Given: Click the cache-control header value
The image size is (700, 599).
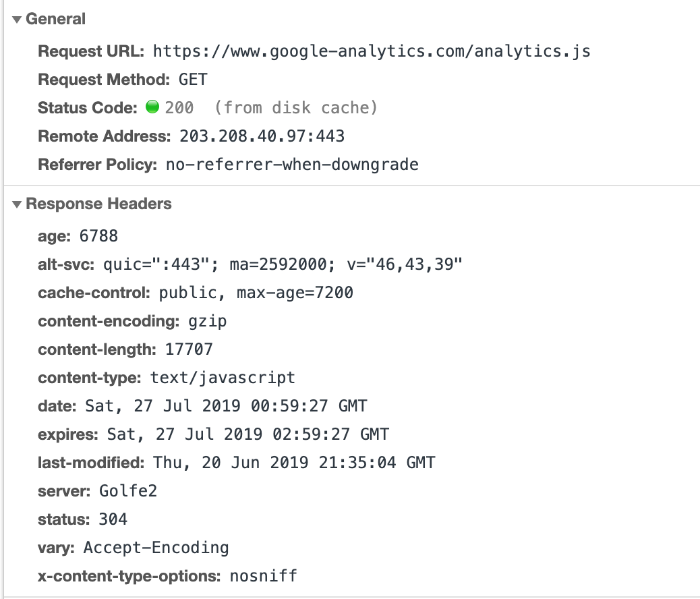Looking at the screenshot, I should [256, 293].
